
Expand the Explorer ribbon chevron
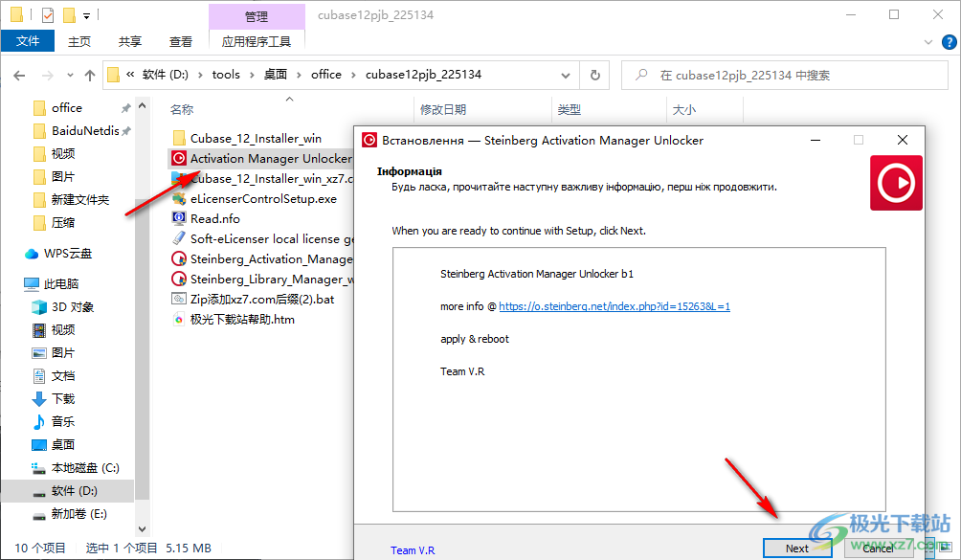[927, 42]
